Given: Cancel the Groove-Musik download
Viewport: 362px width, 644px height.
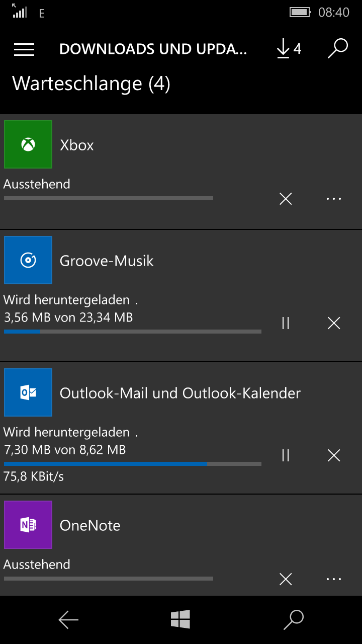Looking at the screenshot, I should 334,323.
